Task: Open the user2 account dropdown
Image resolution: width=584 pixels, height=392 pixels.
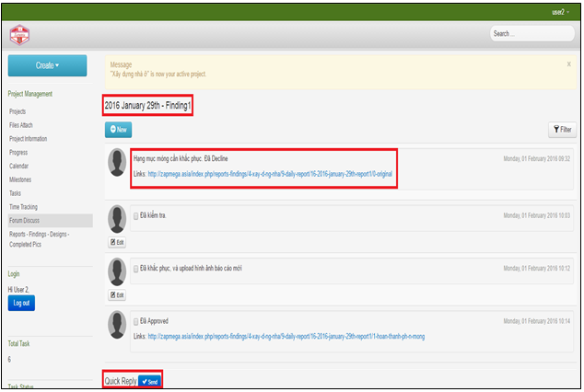Action: tap(558, 12)
